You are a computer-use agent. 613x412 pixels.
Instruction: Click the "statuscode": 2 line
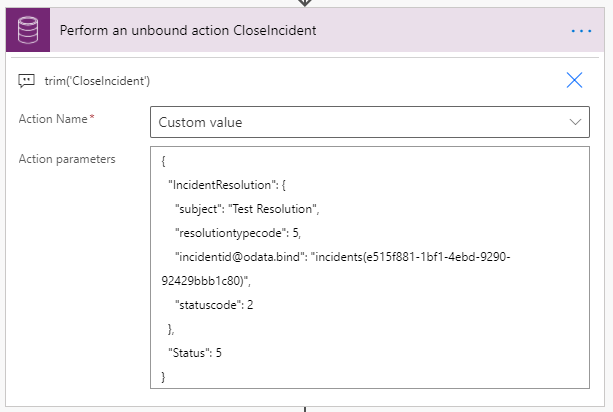tap(213, 305)
